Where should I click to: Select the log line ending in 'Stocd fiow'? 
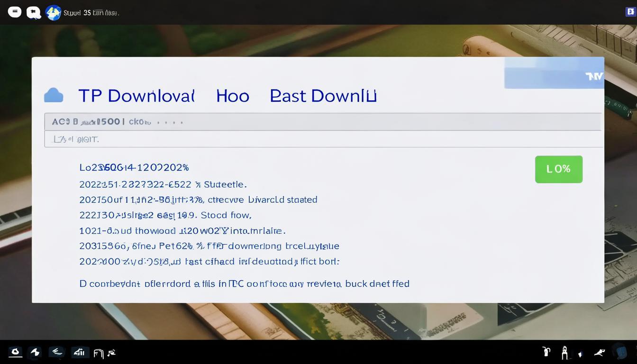(165, 215)
